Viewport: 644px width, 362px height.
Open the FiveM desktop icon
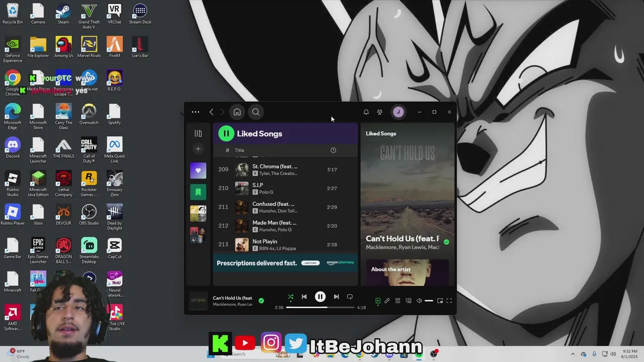point(114,47)
